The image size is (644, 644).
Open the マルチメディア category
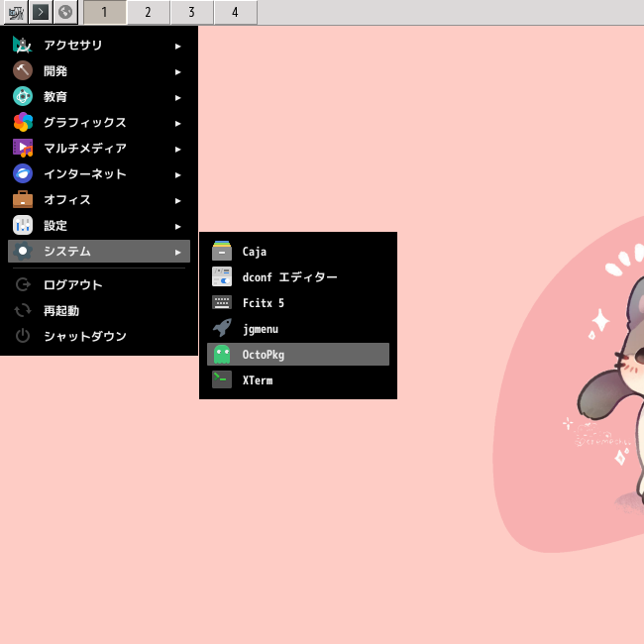[99, 149]
